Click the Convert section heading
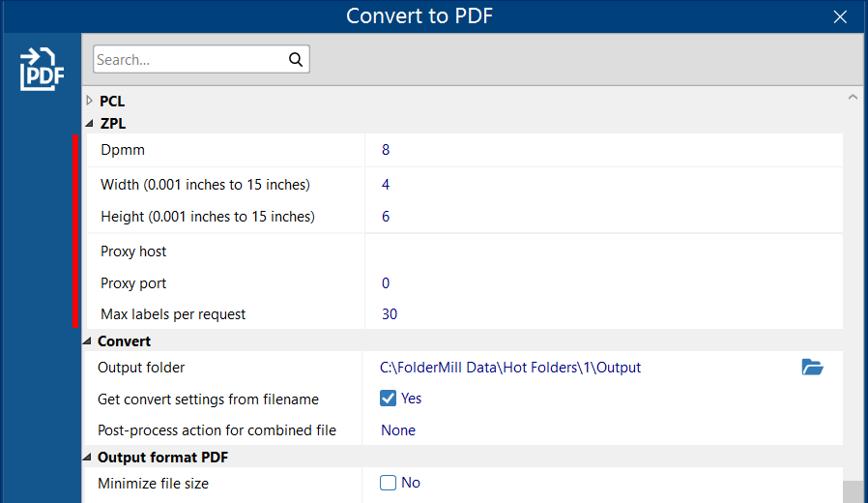 click(124, 341)
